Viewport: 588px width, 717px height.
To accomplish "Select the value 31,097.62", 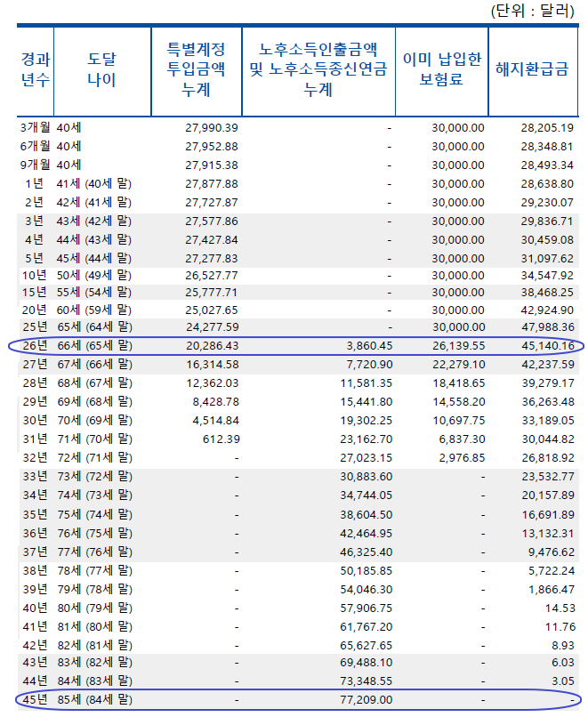I will 547,259.
